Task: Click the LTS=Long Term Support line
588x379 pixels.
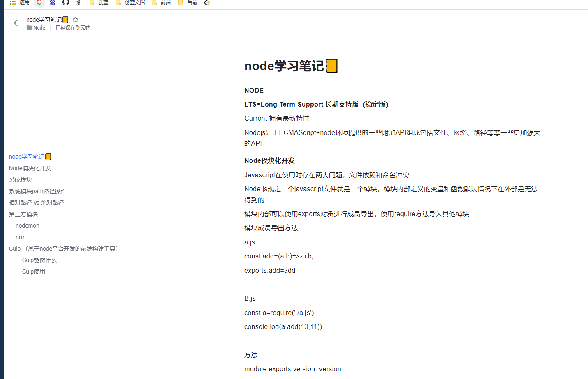Action: tap(316, 104)
